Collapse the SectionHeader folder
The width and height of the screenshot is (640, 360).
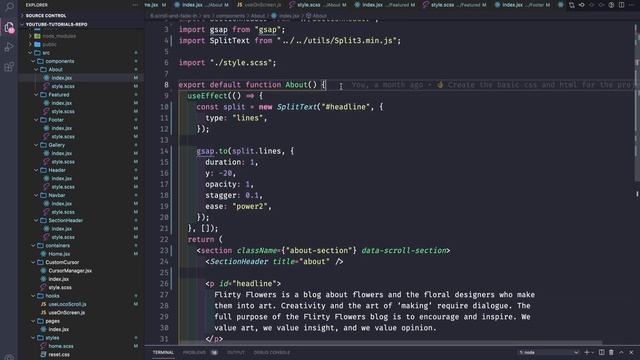tap(36, 220)
